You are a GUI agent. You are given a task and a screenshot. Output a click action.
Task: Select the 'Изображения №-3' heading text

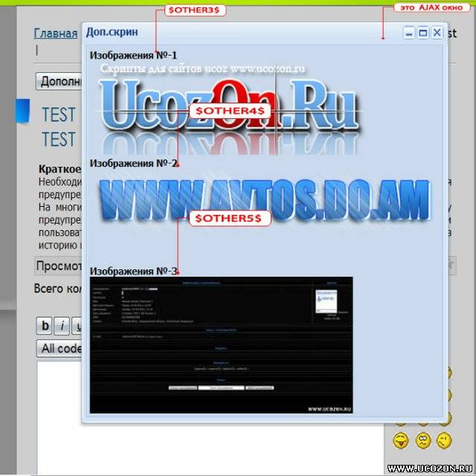(x=133, y=271)
